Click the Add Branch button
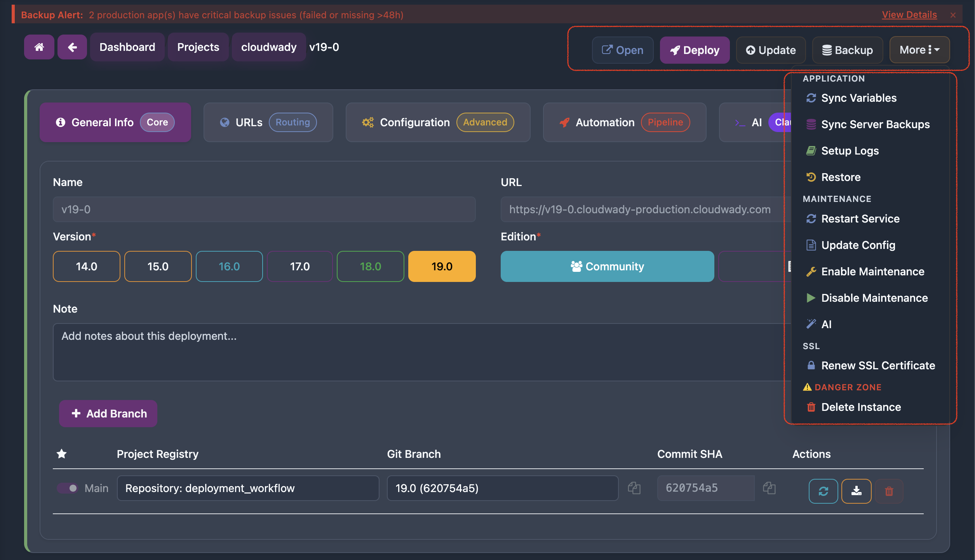 coord(108,413)
